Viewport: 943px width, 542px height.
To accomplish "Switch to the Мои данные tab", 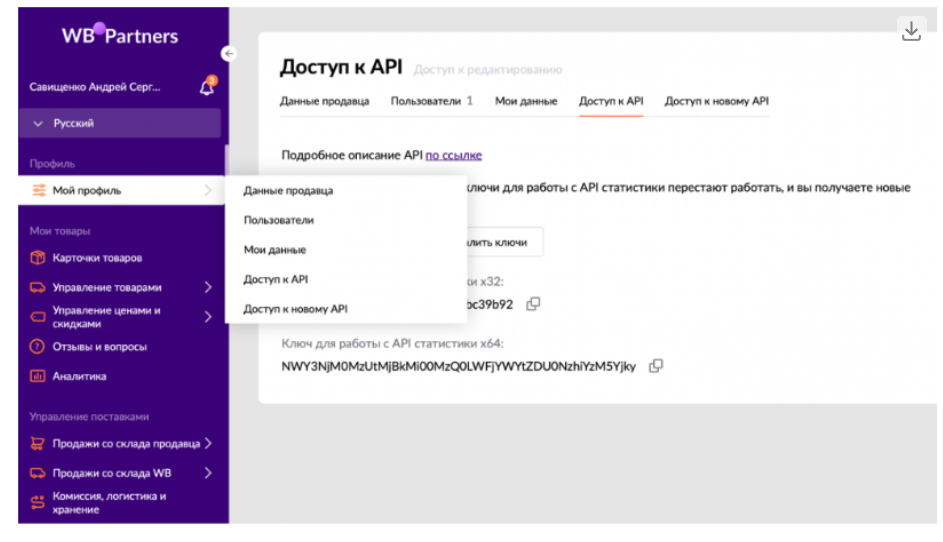I will coord(526,101).
